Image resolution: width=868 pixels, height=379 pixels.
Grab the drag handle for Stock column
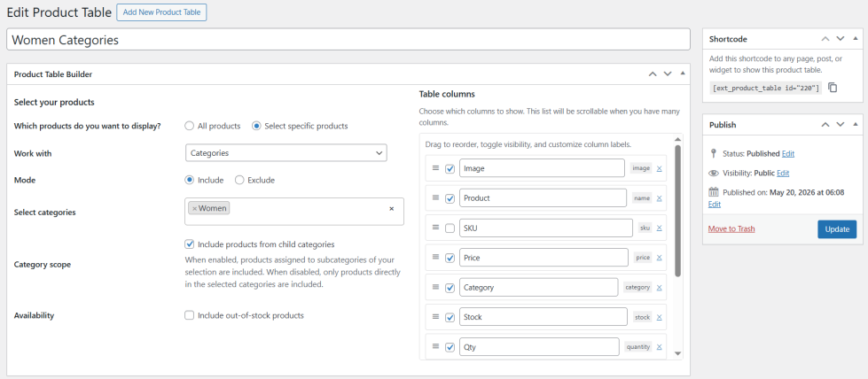(435, 316)
